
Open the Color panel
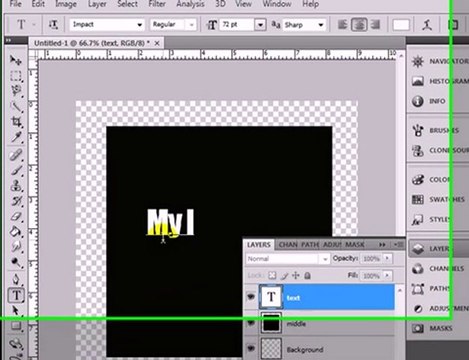pyautogui.click(x=431, y=180)
